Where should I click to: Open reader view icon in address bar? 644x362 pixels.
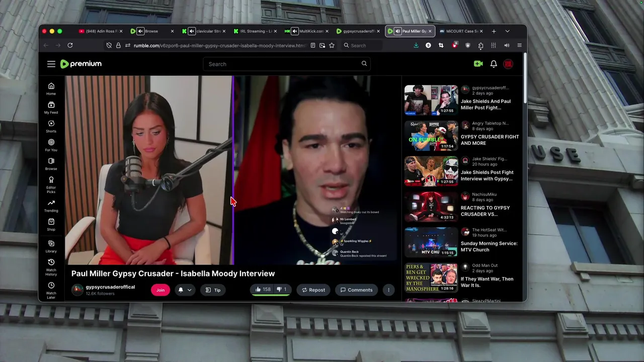click(x=313, y=45)
